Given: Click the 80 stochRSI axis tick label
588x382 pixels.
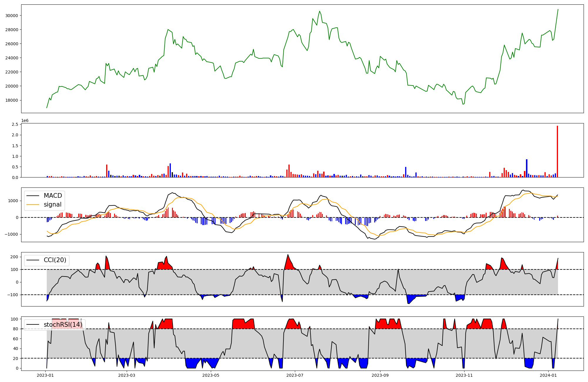Looking at the screenshot, I should [16, 329].
